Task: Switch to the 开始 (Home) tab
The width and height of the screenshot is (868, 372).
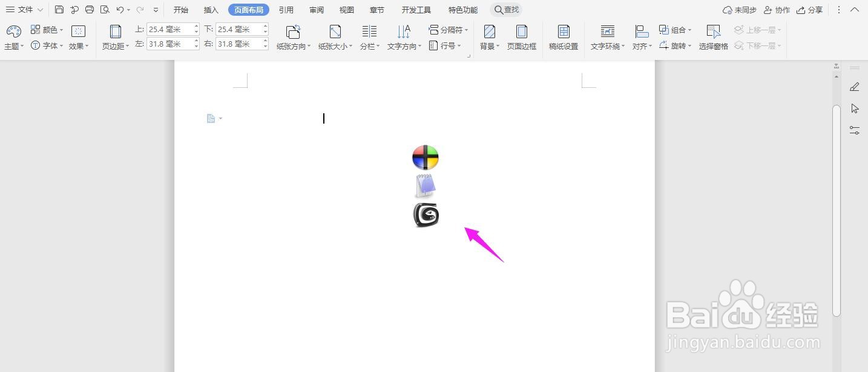Action: [181, 10]
